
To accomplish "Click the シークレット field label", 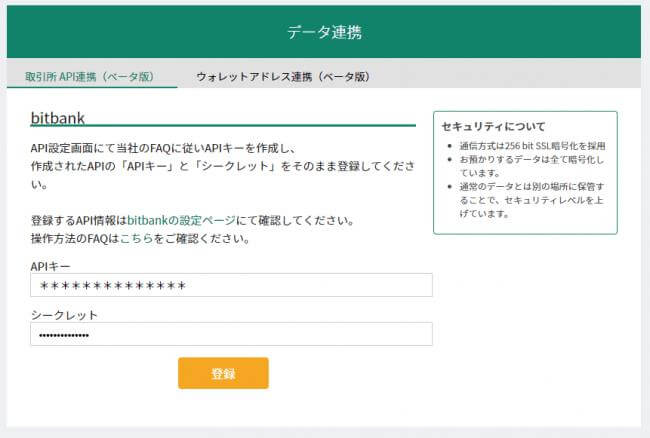I will [64, 315].
